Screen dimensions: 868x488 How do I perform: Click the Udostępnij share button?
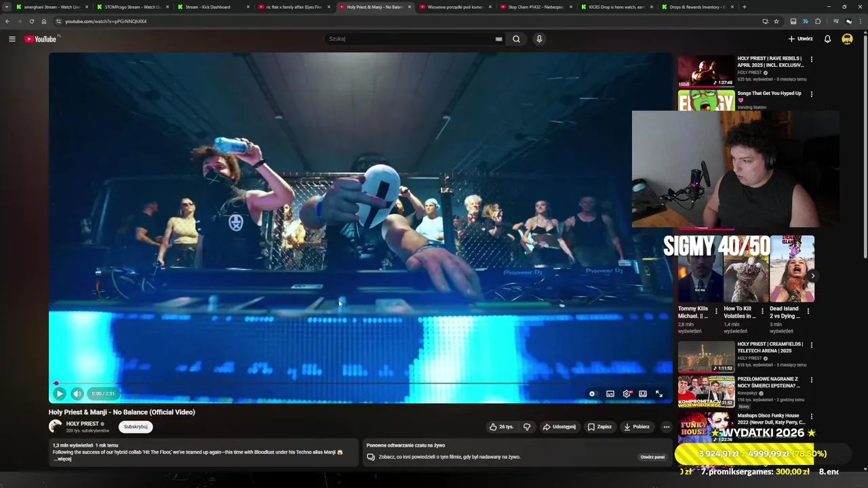tap(559, 427)
